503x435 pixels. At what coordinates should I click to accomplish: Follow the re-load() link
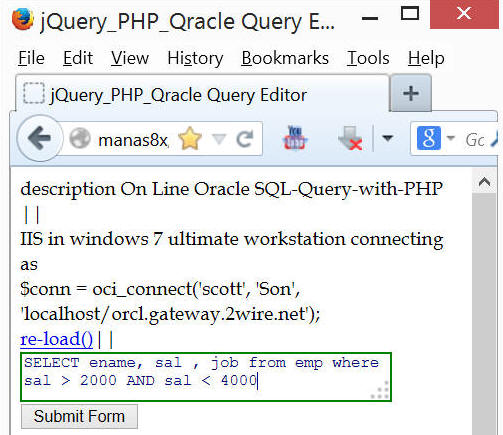point(57,339)
